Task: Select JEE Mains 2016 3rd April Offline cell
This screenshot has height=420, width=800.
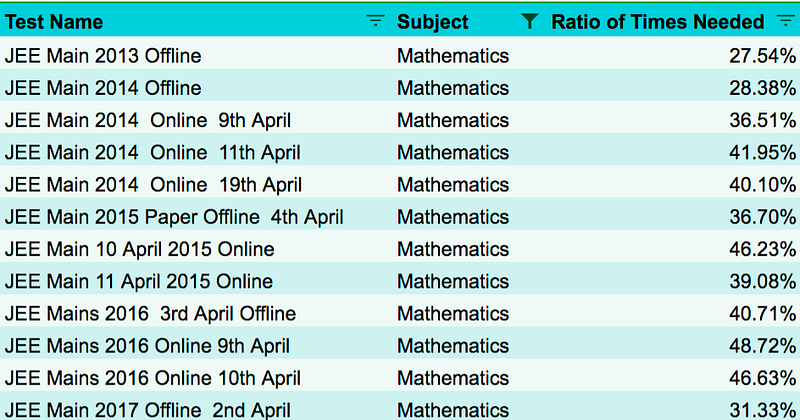Action: pyautogui.click(x=196, y=313)
